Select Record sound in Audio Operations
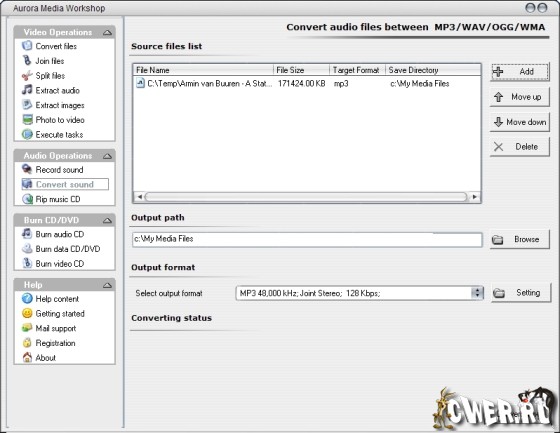 tap(59, 169)
